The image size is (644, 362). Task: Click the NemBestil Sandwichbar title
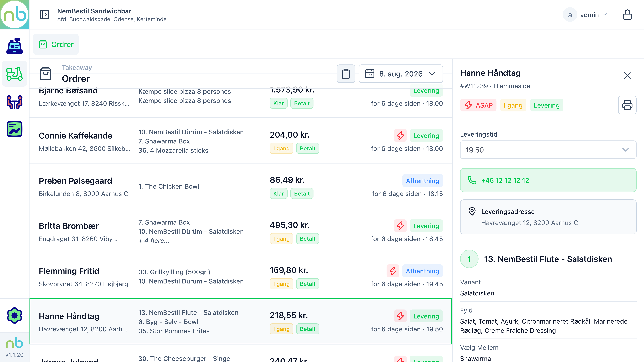tap(94, 11)
